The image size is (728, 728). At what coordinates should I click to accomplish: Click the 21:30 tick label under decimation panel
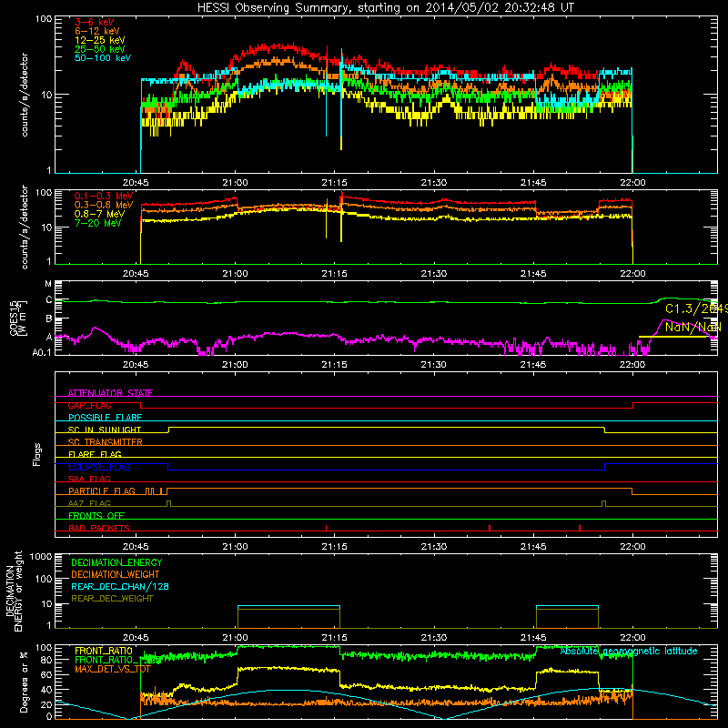(434, 638)
